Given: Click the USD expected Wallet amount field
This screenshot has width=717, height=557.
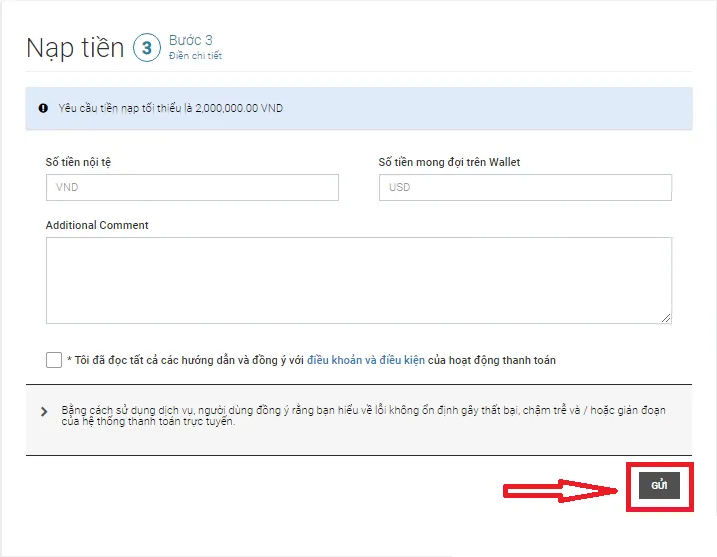Looking at the screenshot, I should [525, 187].
